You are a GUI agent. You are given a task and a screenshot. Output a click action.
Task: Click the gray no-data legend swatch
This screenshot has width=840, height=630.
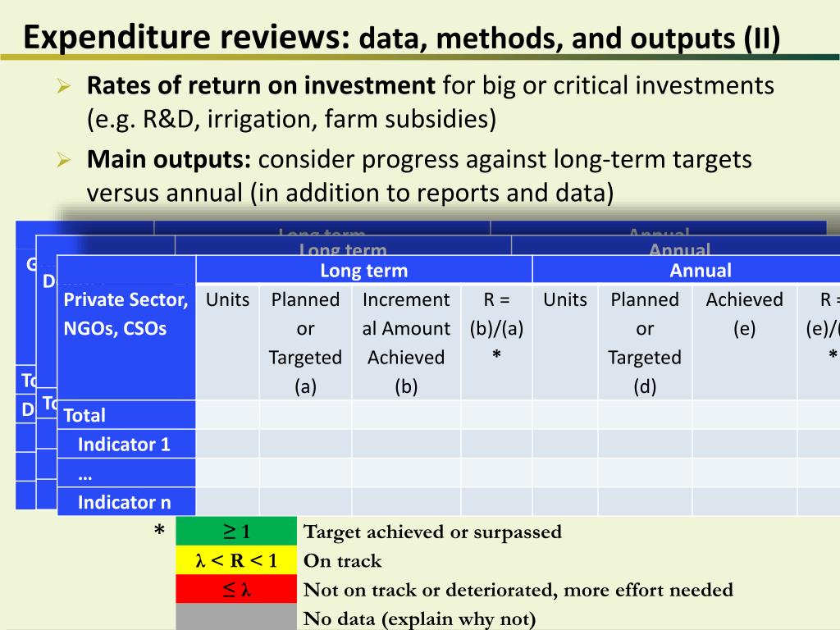[x=236, y=617]
